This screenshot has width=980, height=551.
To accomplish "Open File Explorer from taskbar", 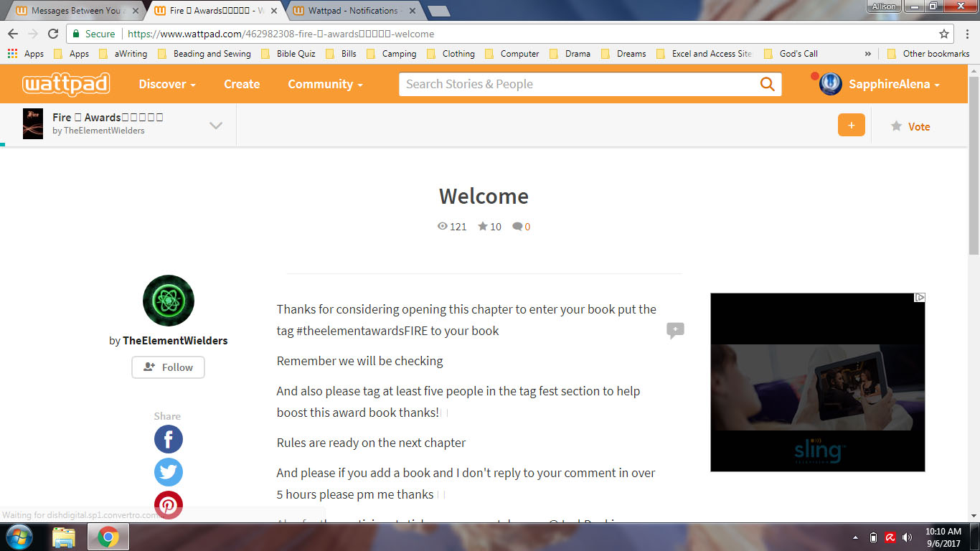I will [x=64, y=537].
